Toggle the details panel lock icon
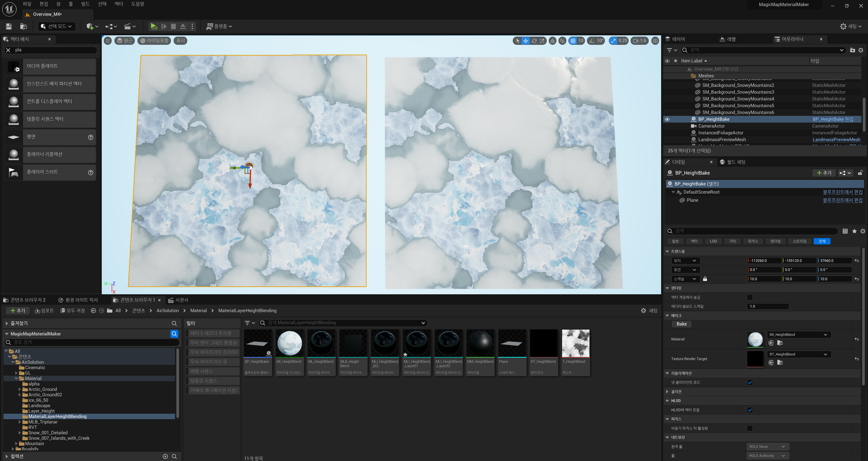This screenshot has height=461, width=868. [860, 173]
